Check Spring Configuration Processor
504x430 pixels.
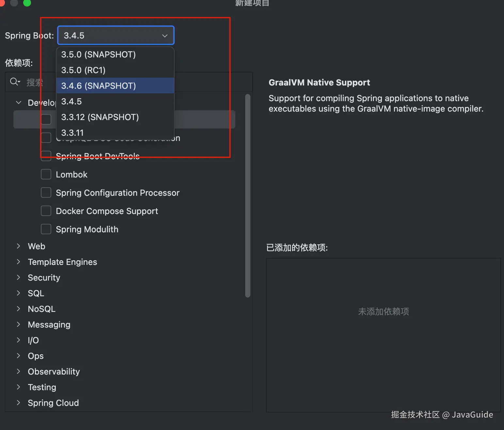pos(46,192)
